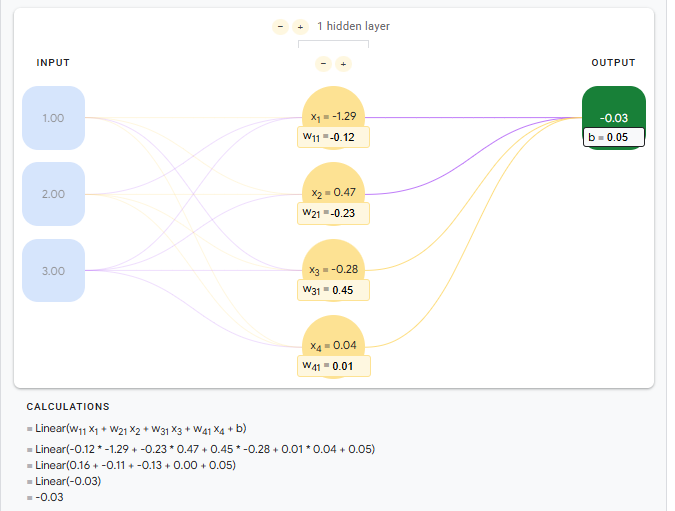
Task: Select the second input node 2.00
Action: (x=53, y=194)
